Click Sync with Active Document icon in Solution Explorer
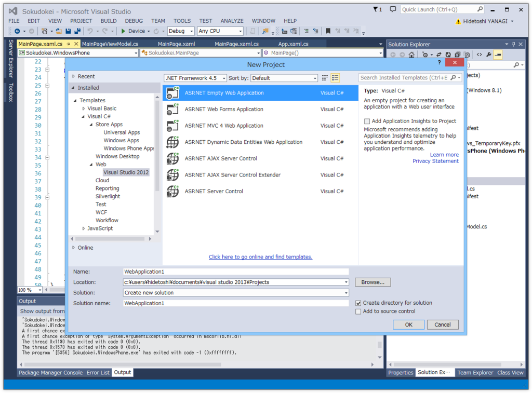 438,55
